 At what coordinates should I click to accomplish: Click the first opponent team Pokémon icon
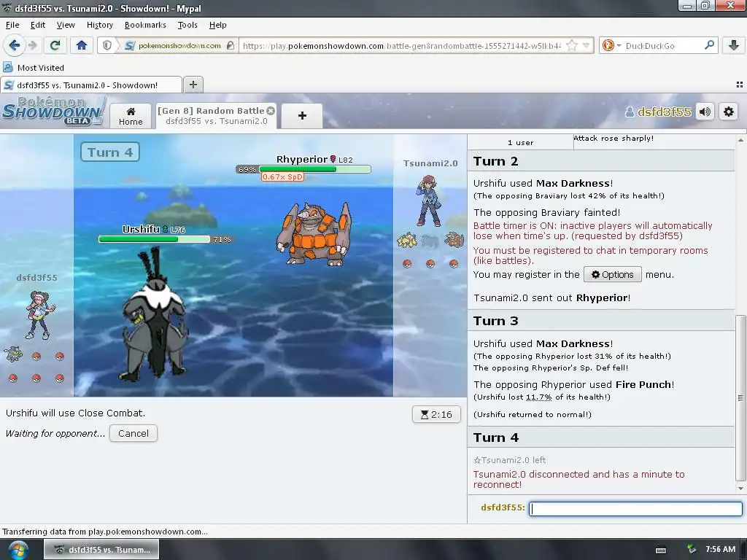407,241
